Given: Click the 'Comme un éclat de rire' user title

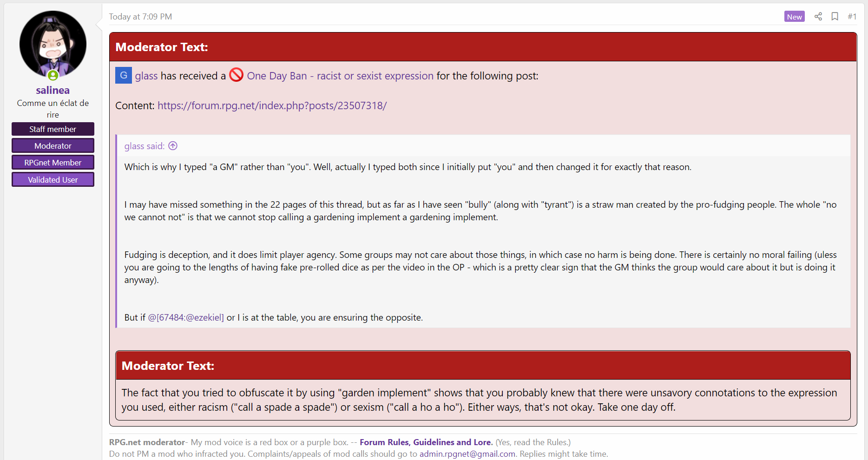Looking at the screenshot, I should 53,109.
